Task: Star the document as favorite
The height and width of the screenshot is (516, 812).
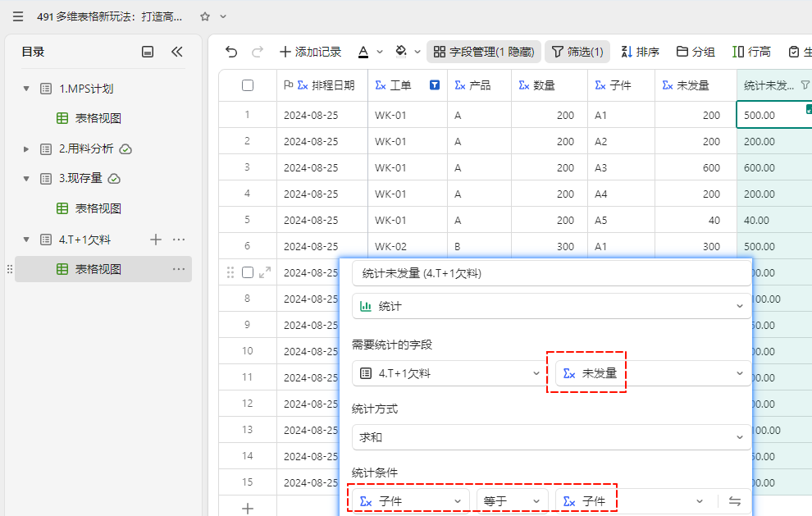Action: [205, 16]
